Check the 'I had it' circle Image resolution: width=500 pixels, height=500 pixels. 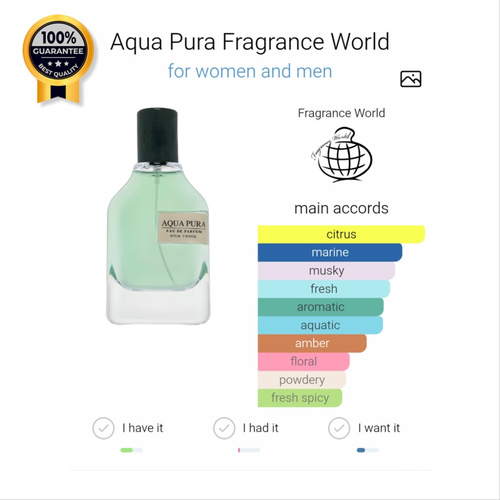[x=224, y=428]
